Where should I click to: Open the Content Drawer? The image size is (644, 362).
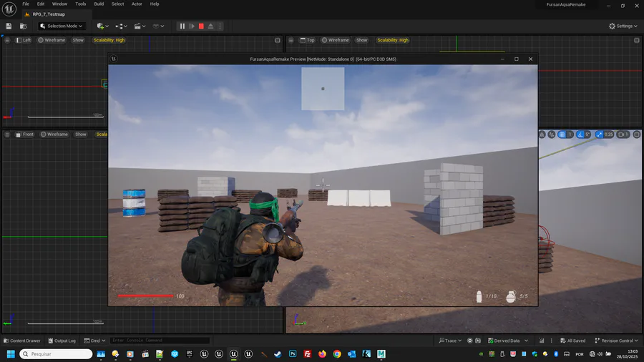21,341
